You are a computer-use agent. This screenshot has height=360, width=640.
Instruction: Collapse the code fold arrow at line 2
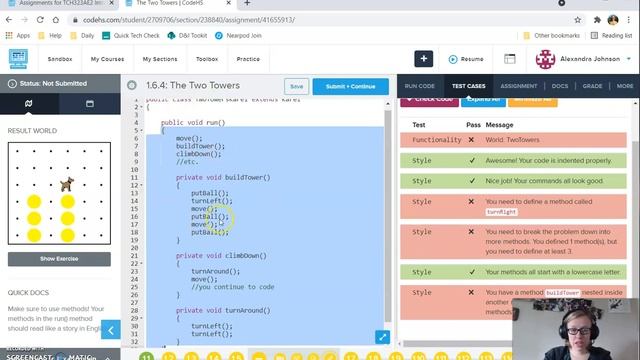pyautogui.click(x=141, y=107)
